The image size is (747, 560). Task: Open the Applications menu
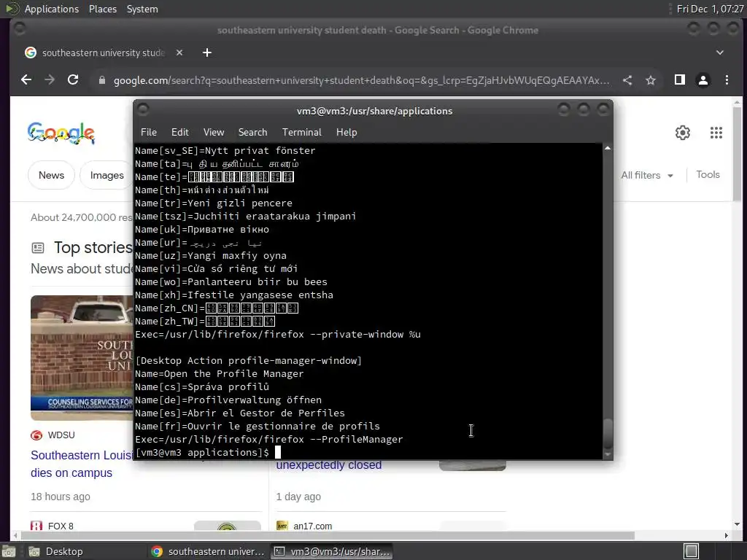tap(52, 9)
